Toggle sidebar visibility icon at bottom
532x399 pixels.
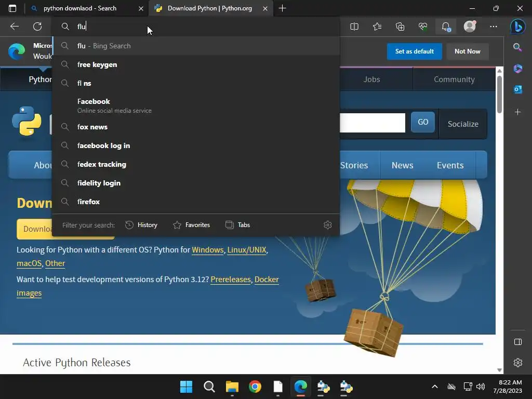[x=518, y=342]
